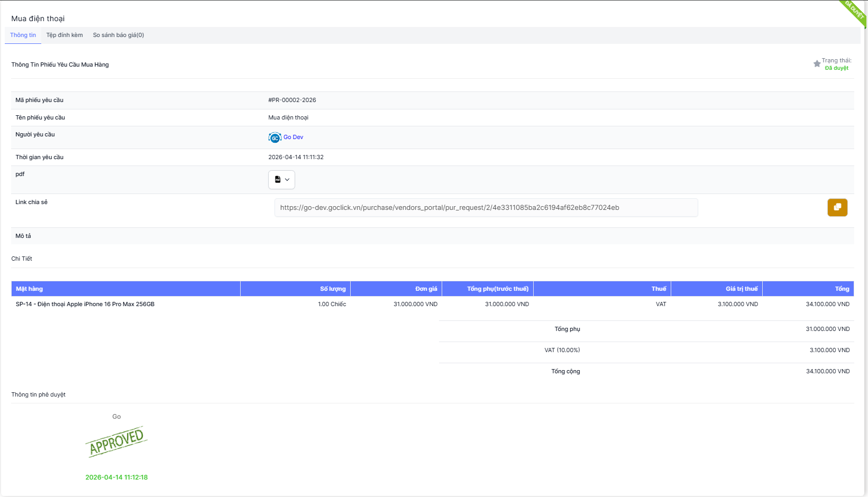
Task: Click the PDF file icon
Action: [x=278, y=180]
